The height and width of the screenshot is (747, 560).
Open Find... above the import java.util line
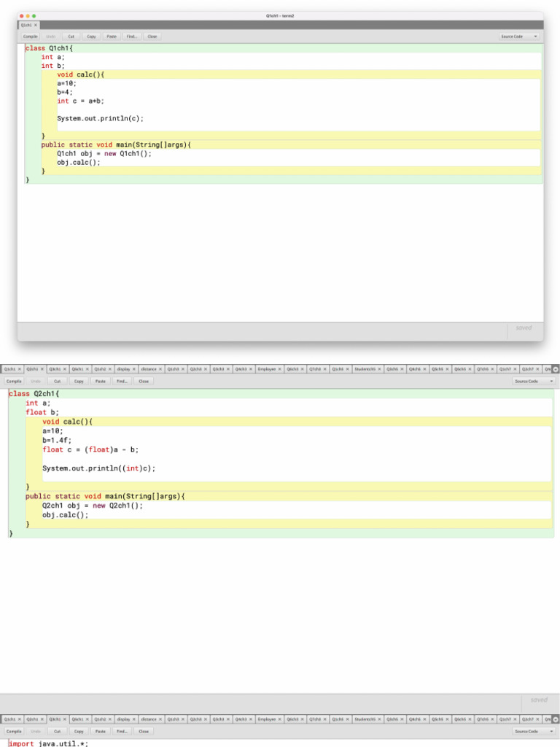(x=122, y=731)
